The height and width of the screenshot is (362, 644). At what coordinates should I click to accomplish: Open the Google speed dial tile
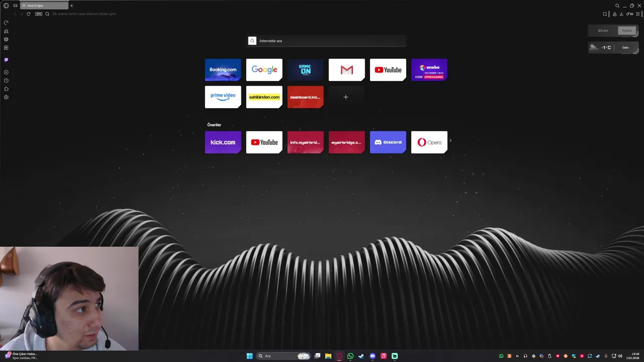tap(264, 70)
